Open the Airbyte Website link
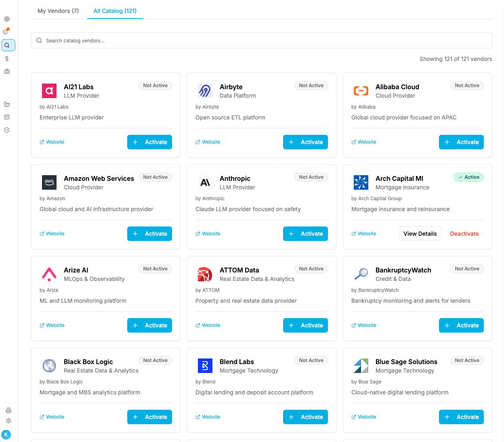The image size is (504, 442). click(208, 142)
